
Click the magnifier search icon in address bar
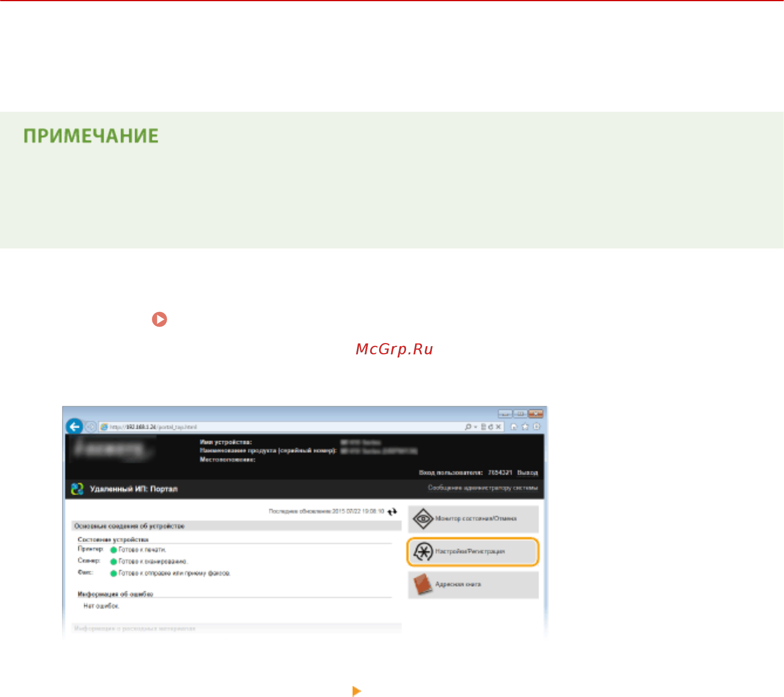click(x=468, y=427)
